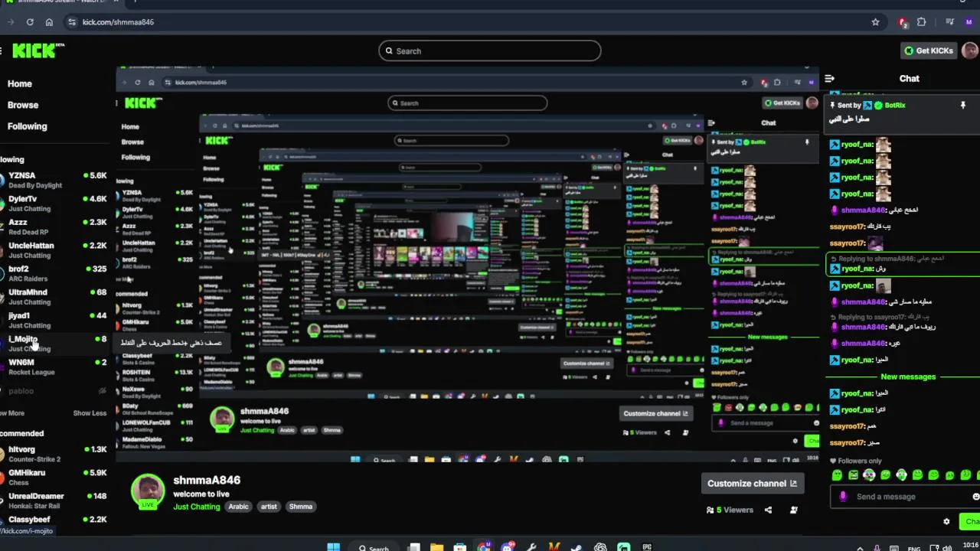Collapse the recommended list with Show Less
The width and height of the screenshot is (980, 551).
[90, 413]
